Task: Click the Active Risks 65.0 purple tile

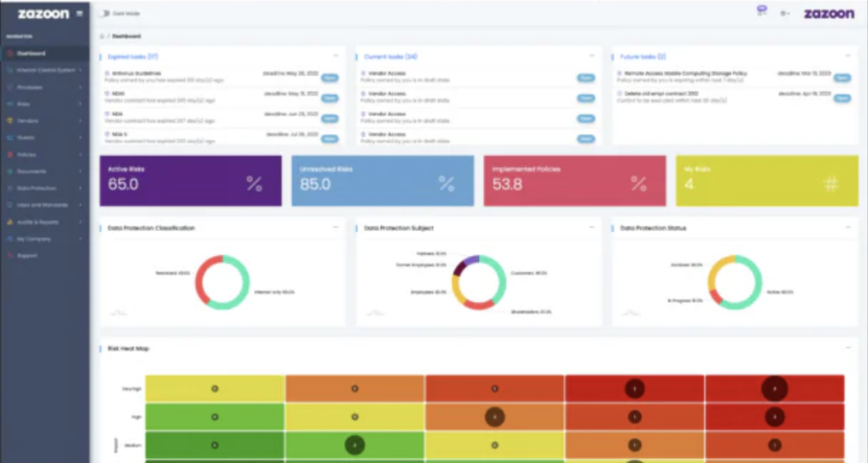Action: [191, 181]
